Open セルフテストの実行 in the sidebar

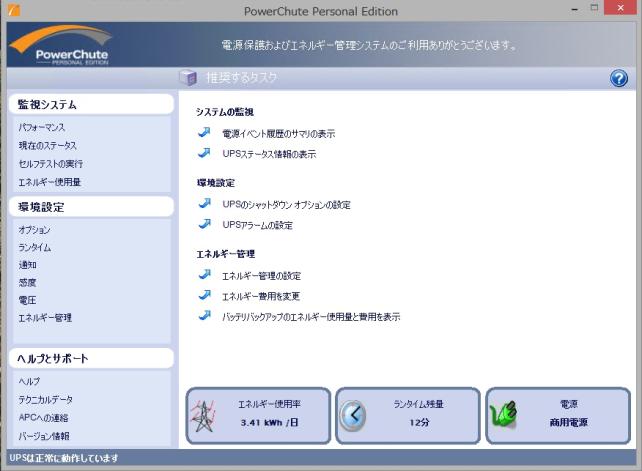click(51, 164)
